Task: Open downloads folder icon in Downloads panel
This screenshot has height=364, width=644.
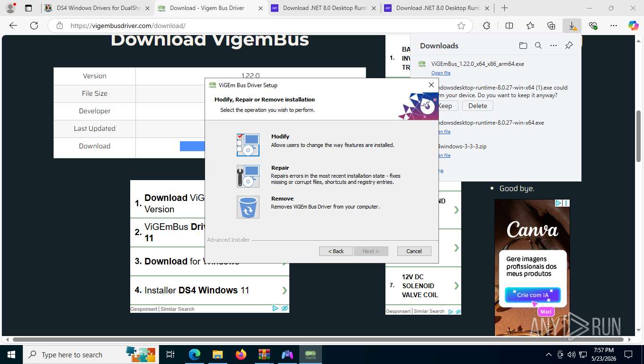Action: [523, 45]
